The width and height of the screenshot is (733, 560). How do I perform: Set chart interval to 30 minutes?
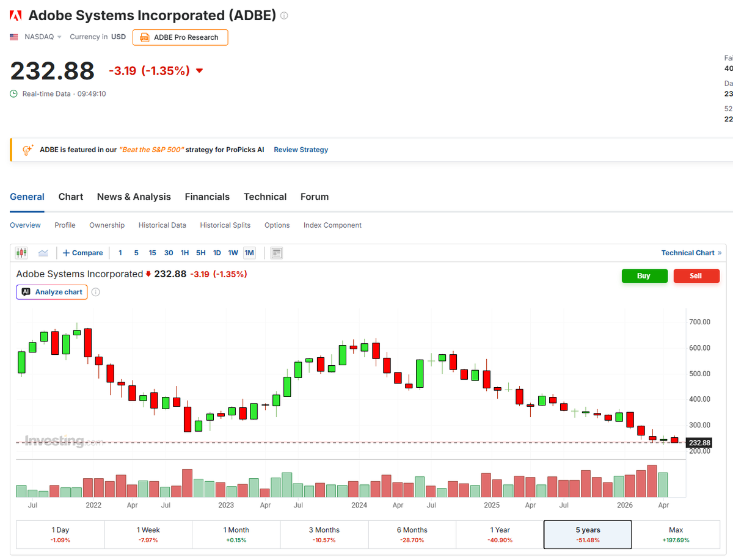(169, 253)
